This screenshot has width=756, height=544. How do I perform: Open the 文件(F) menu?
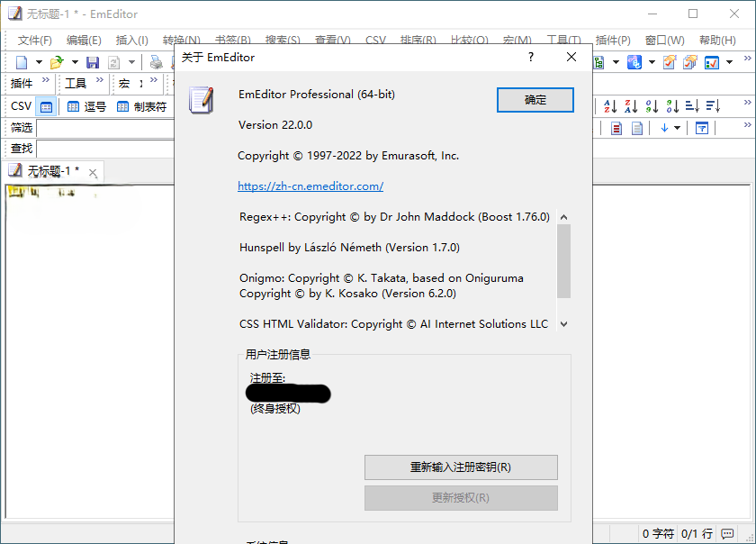tap(35, 40)
